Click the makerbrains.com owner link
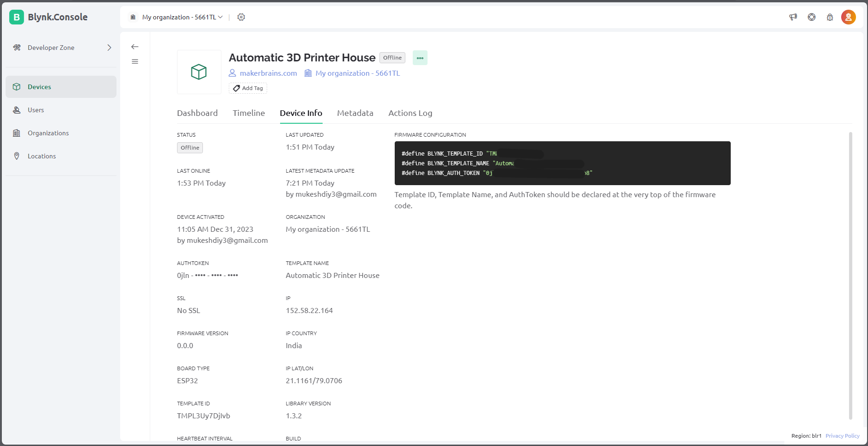The width and height of the screenshot is (868, 446). tap(268, 73)
